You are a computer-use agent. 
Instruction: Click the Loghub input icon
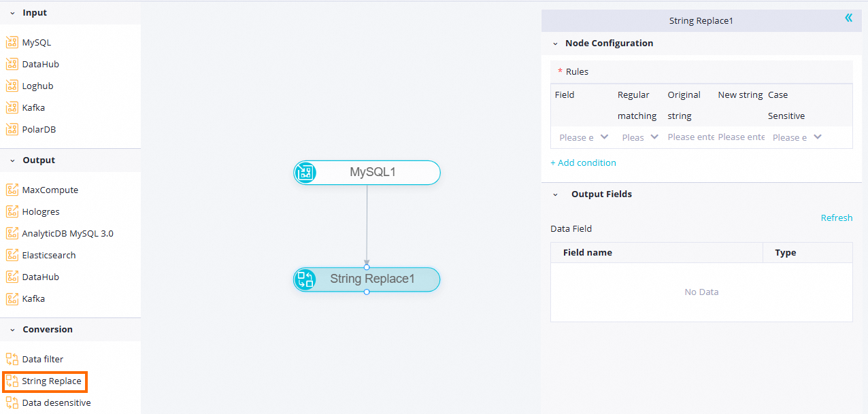tap(12, 86)
